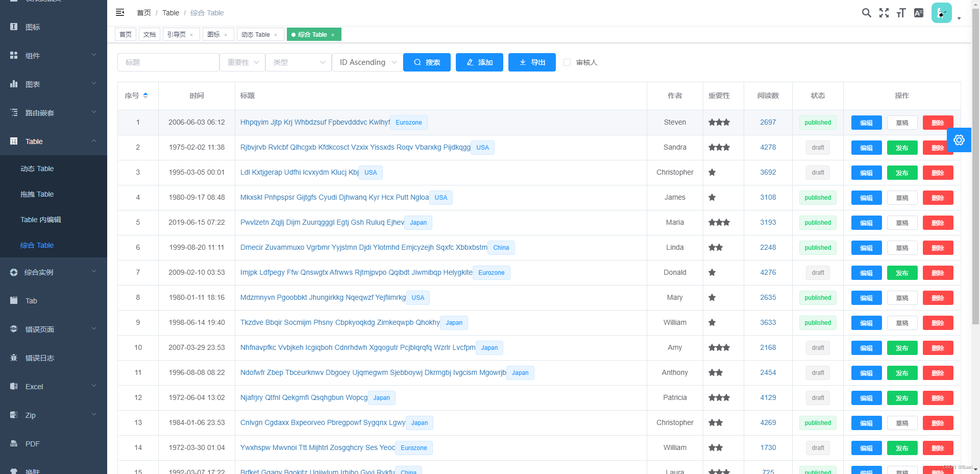Click the 搜索 search button
The width and height of the screenshot is (980, 474).
[x=427, y=62]
